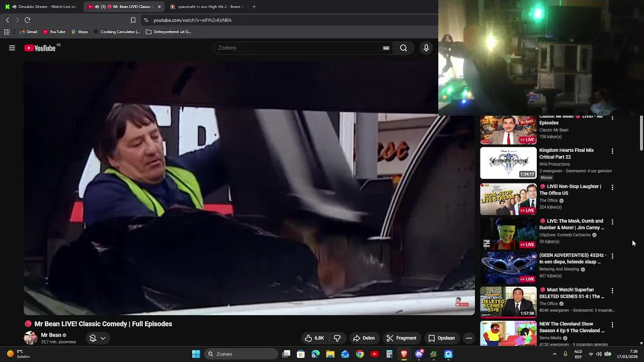The image size is (644, 362).
Task: Open Windows Start menu
Action: click(196, 354)
